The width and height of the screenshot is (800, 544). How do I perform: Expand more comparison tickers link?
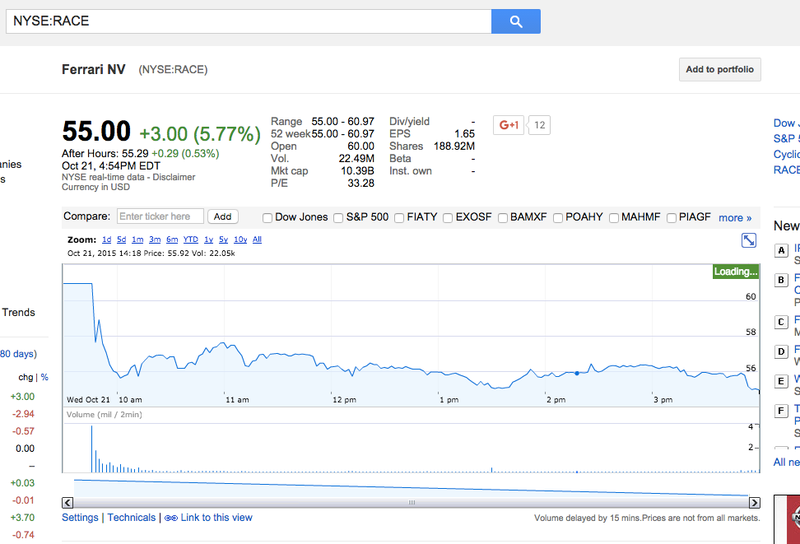point(735,218)
